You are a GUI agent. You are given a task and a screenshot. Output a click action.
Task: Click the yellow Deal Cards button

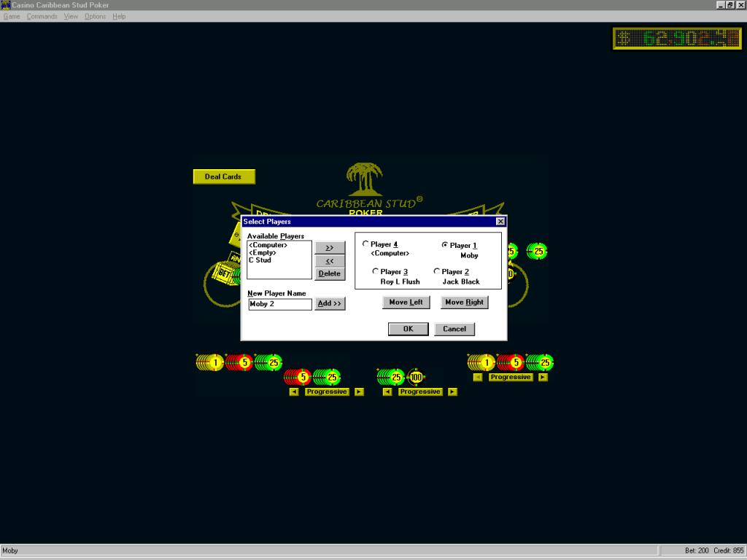point(224,176)
